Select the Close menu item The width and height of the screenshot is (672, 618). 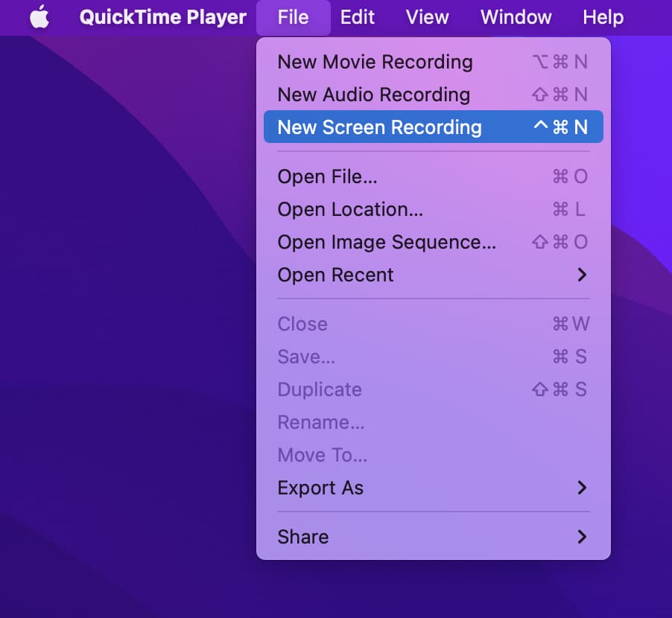point(302,324)
